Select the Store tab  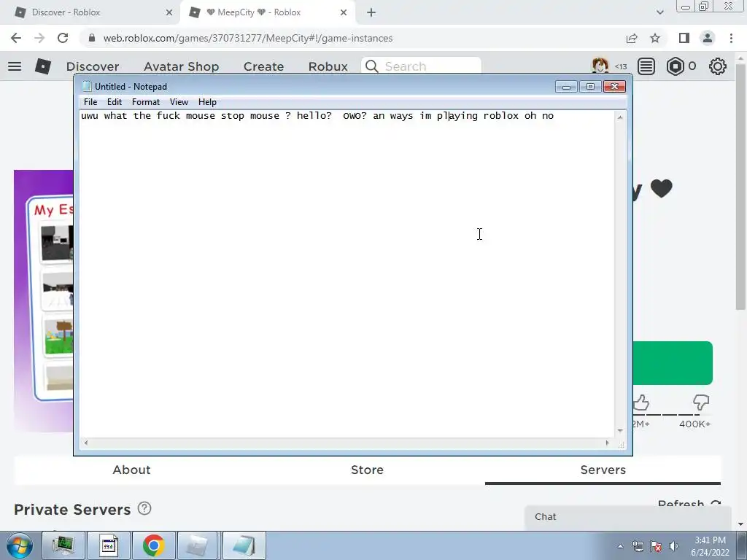click(367, 470)
